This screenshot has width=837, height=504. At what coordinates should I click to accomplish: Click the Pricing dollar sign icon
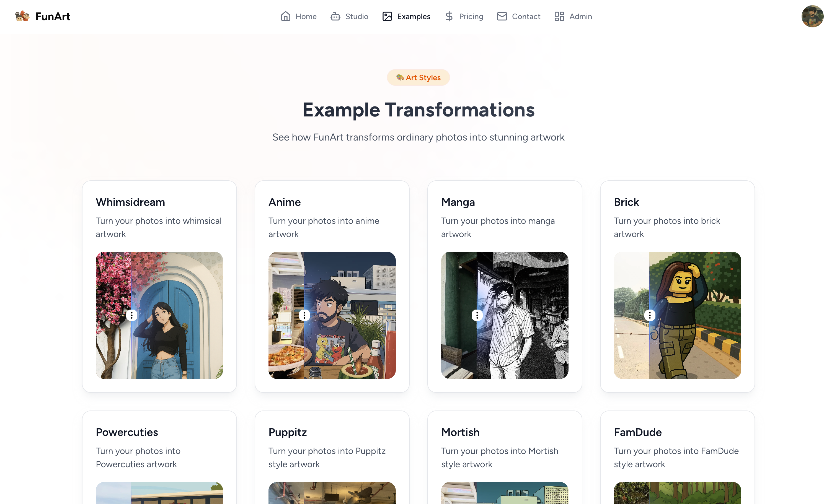point(449,16)
